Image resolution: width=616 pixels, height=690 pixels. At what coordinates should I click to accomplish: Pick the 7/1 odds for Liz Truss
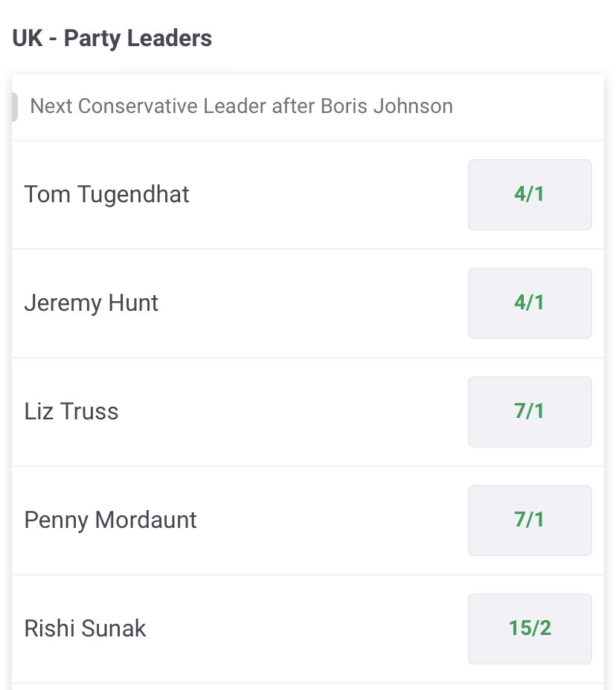pos(530,412)
